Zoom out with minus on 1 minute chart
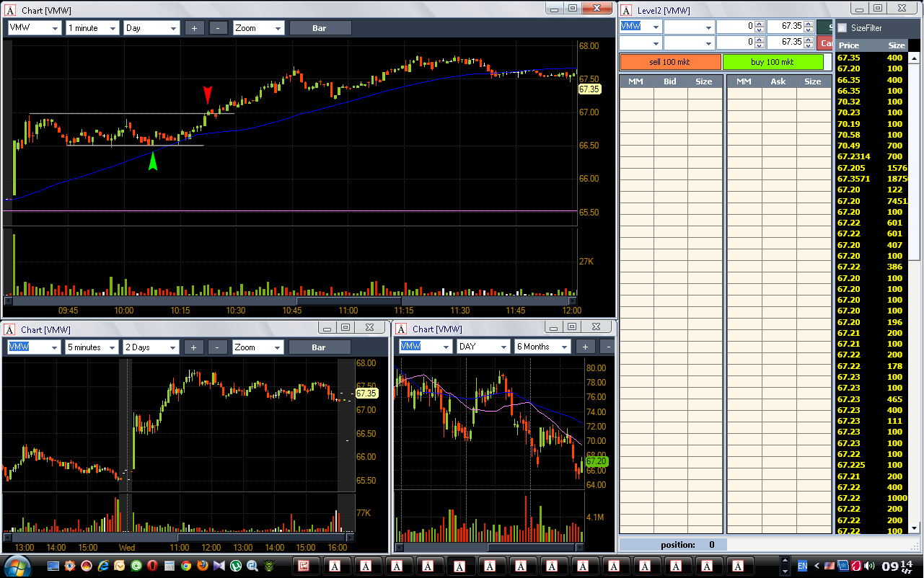This screenshot has width=924, height=578. (219, 28)
